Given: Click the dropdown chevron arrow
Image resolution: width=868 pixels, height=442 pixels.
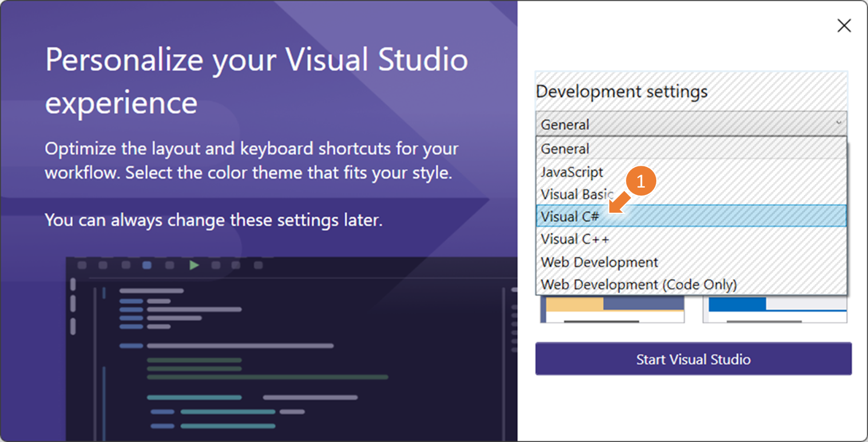Looking at the screenshot, I should click(839, 122).
